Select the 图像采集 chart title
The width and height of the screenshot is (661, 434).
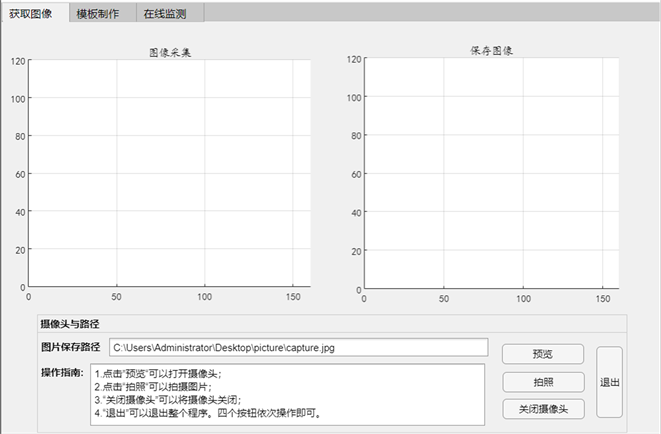click(x=169, y=51)
